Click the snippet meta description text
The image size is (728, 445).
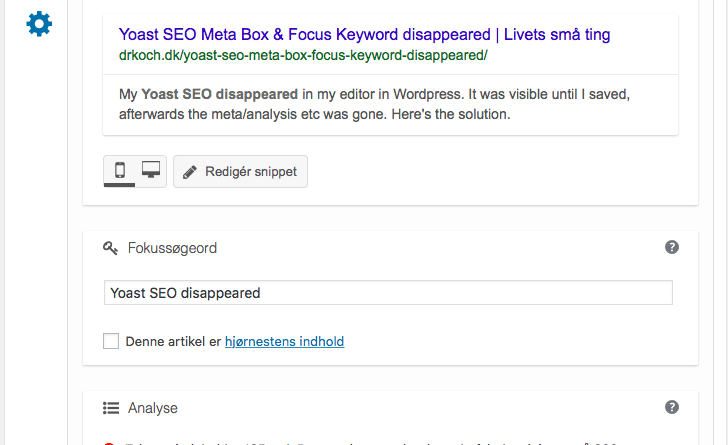pos(374,104)
